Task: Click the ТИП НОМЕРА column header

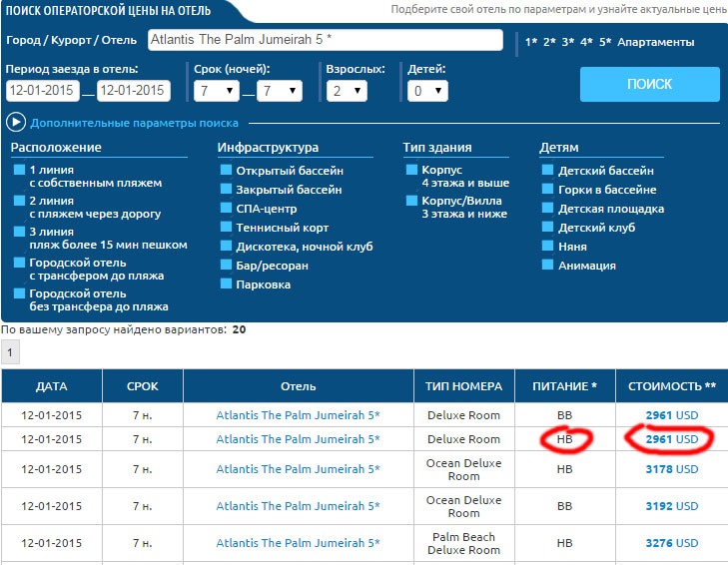Action: tap(463, 386)
